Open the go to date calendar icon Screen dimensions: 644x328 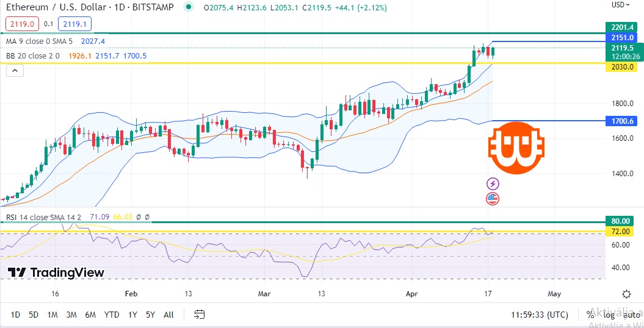199,315
